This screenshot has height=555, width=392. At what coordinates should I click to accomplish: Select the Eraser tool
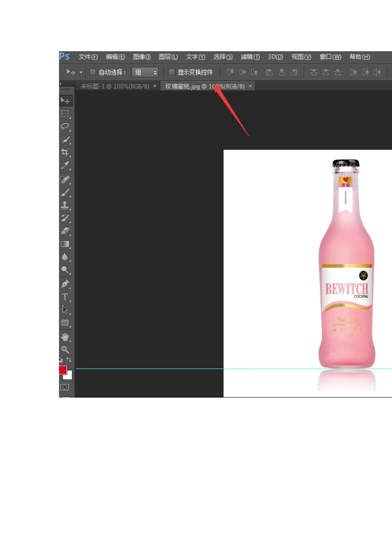[x=65, y=231]
